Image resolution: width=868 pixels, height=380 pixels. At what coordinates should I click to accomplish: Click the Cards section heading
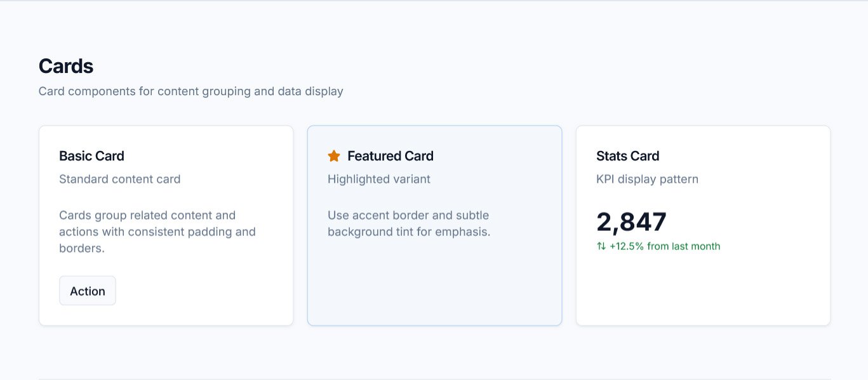point(66,66)
